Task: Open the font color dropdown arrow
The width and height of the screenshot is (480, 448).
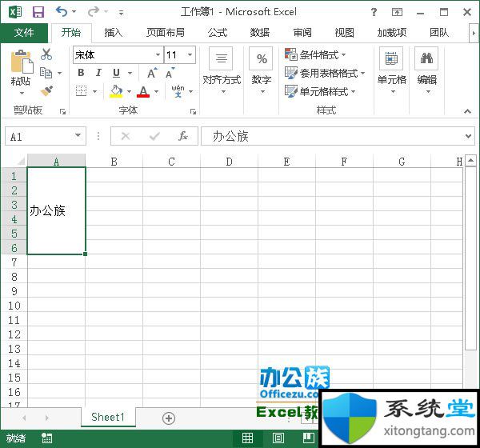Action: coord(157,91)
